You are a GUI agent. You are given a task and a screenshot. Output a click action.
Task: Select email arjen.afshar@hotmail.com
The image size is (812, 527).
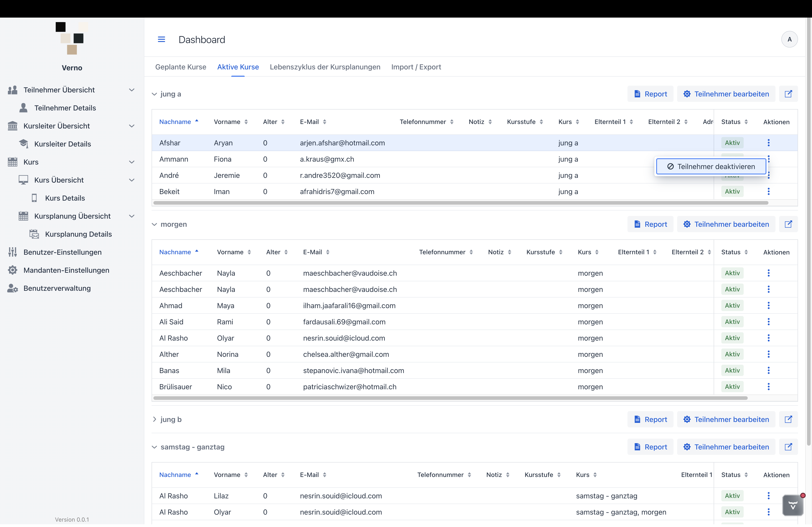[342, 143]
